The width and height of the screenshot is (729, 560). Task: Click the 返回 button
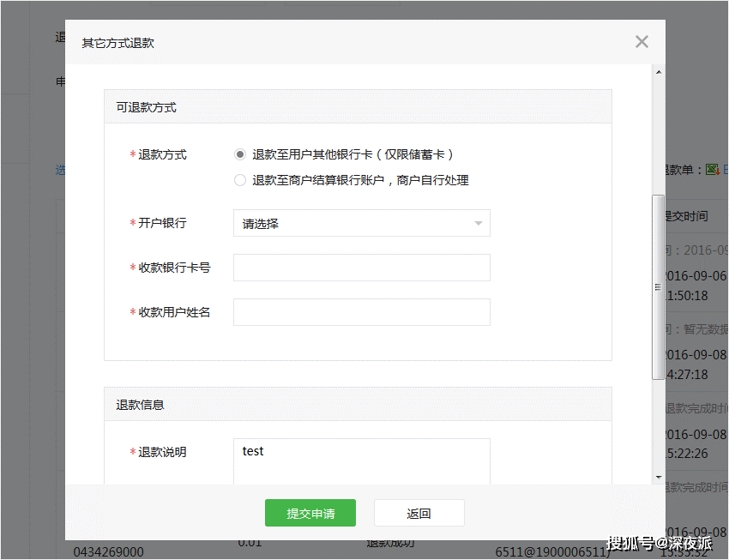(x=419, y=513)
